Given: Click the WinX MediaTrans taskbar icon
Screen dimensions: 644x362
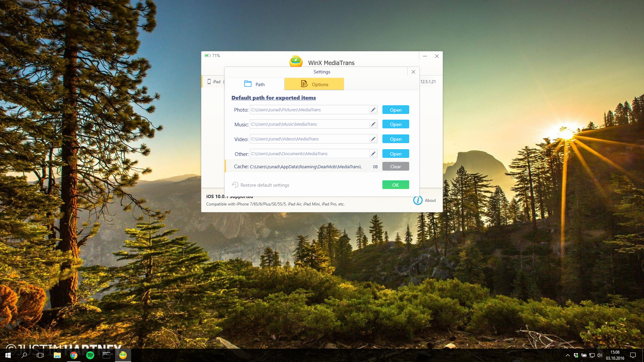Looking at the screenshot, I should click(123, 355).
